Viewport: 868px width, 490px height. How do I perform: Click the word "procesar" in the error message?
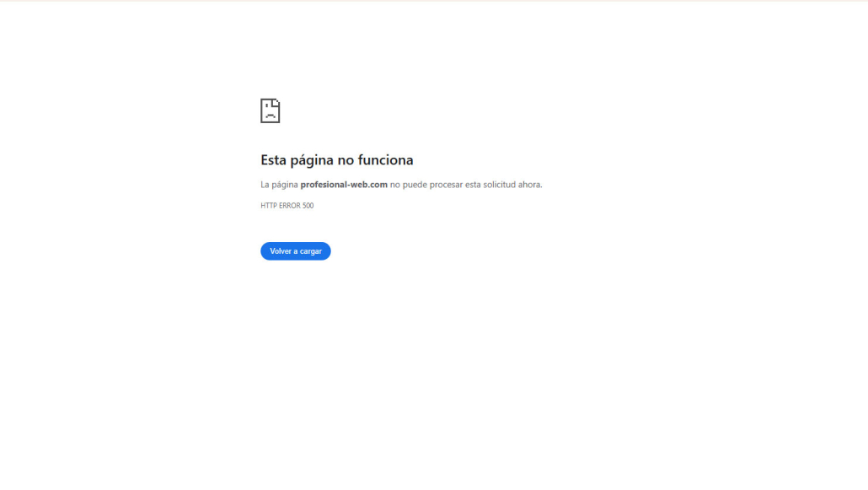pos(446,185)
